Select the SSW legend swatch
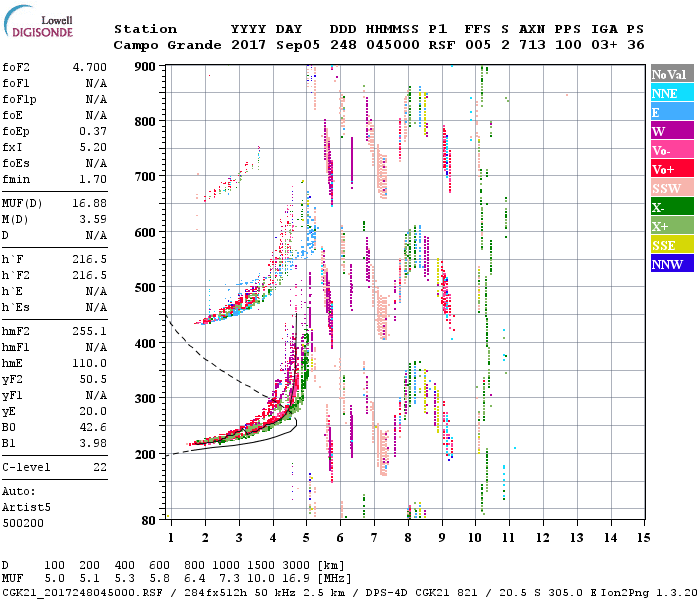 click(672, 188)
